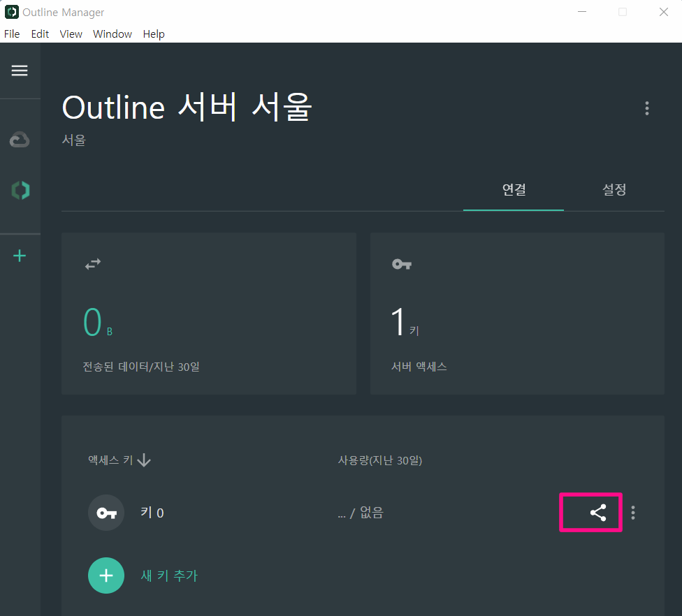Click the 전송된 데이터/지난 30일 label
This screenshot has height=616, width=682.
click(x=141, y=367)
